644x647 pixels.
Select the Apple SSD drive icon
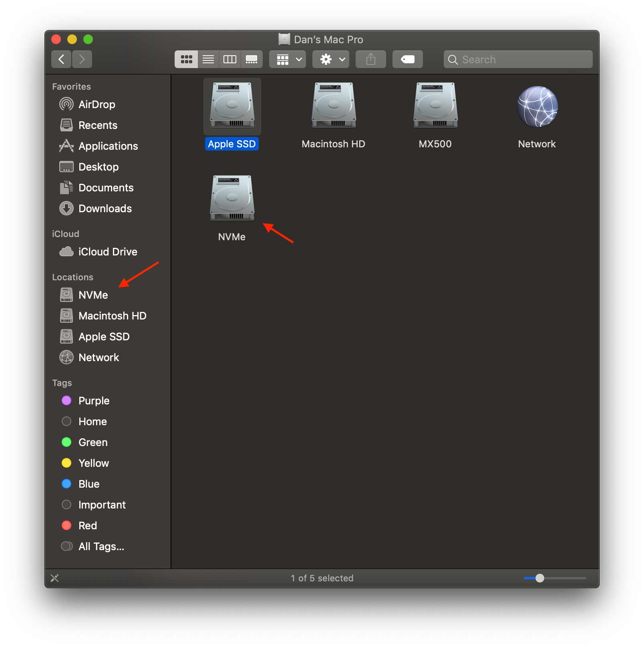pos(232,106)
